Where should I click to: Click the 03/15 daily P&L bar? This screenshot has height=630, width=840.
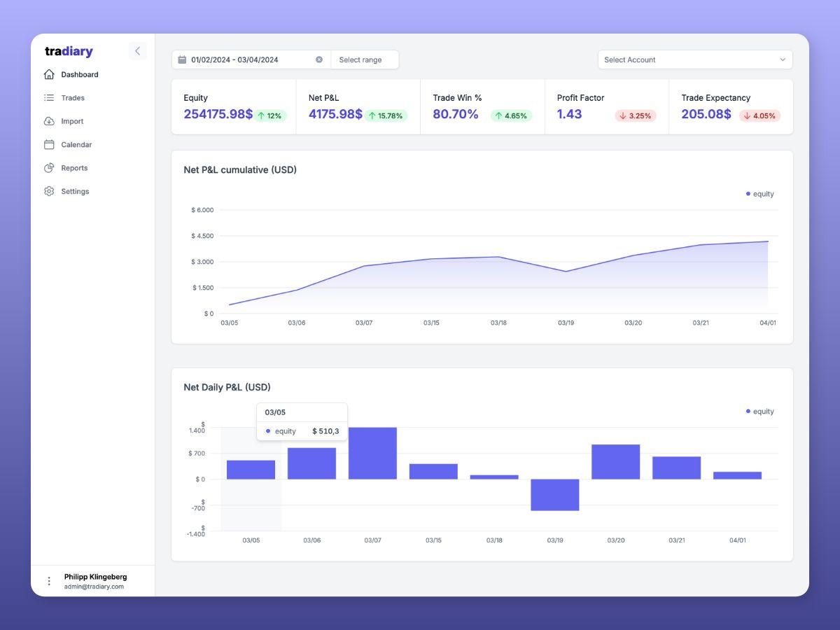pos(433,471)
